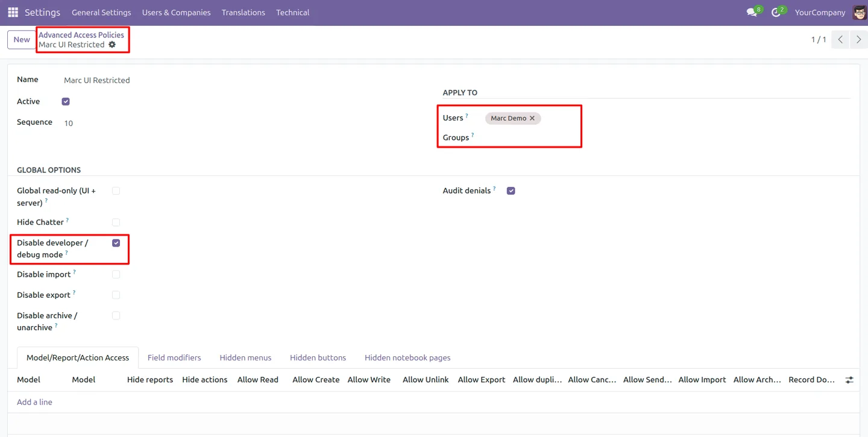Go back to Advanced Access Policies
The width and height of the screenshot is (868, 437).
pos(81,35)
